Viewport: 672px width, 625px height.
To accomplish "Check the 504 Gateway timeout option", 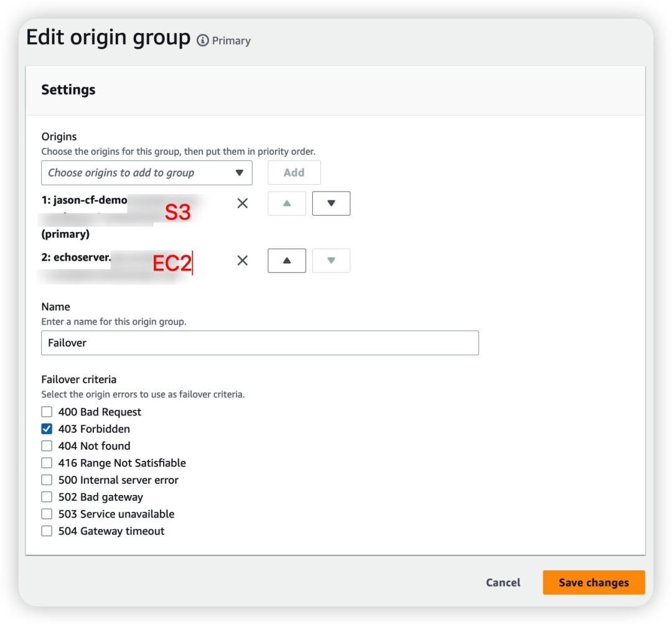I will tap(47, 531).
